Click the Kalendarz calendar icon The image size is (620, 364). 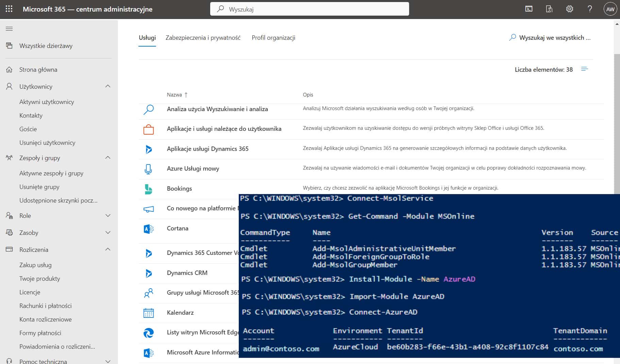pyautogui.click(x=149, y=313)
